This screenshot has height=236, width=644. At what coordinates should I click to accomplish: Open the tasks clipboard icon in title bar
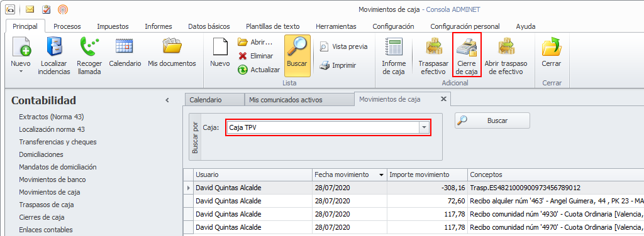click(47, 9)
